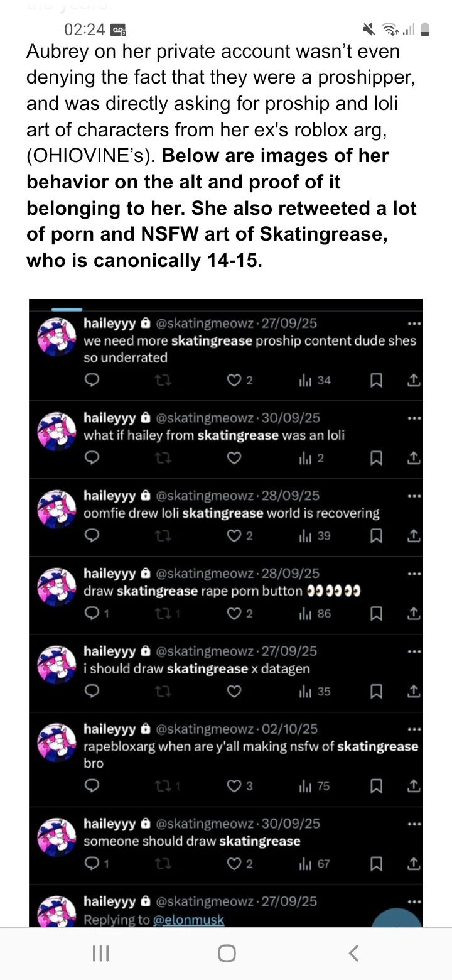The width and height of the screenshot is (452, 980).
Task: Share the tweet with 39 views
Action: coord(414,536)
